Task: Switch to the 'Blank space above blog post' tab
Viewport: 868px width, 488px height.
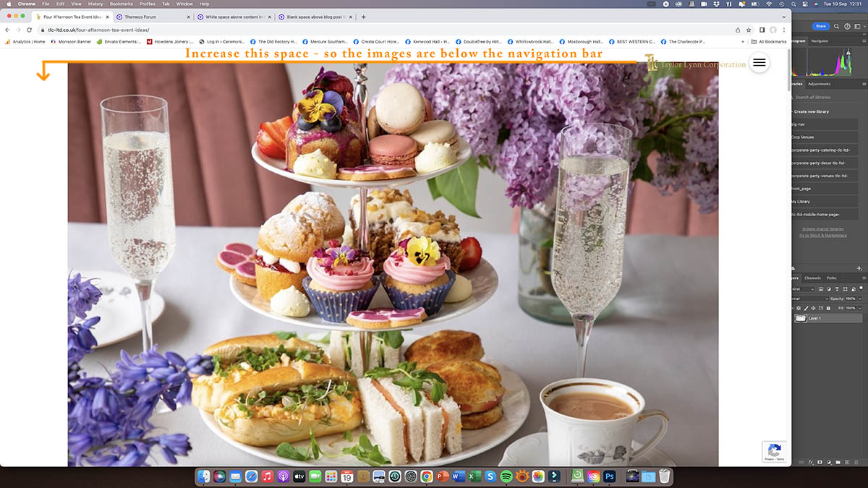Action: [315, 17]
